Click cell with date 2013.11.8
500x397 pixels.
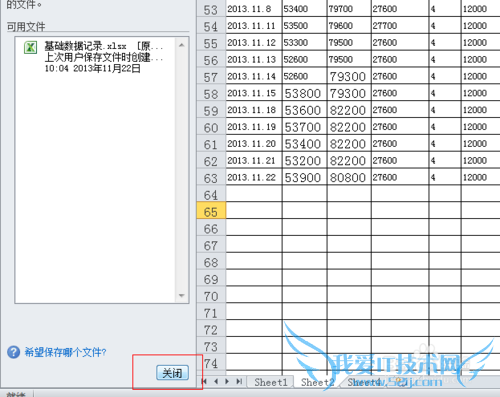click(x=254, y=9)
